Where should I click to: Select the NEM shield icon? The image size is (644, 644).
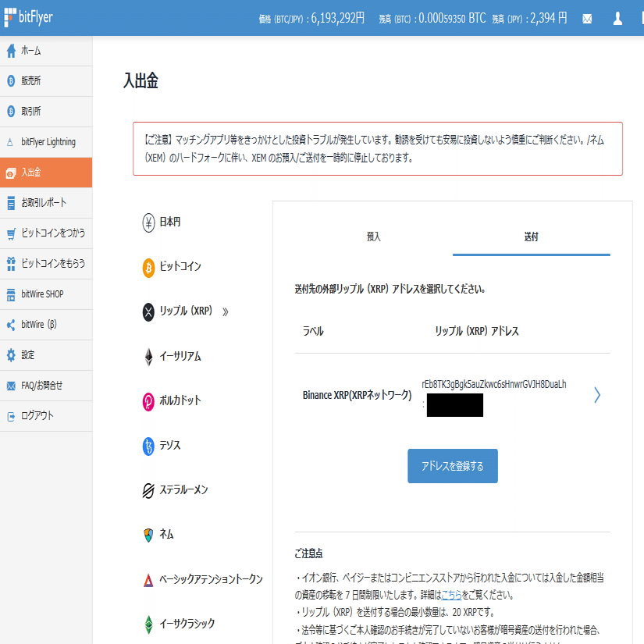coord(148,535)
